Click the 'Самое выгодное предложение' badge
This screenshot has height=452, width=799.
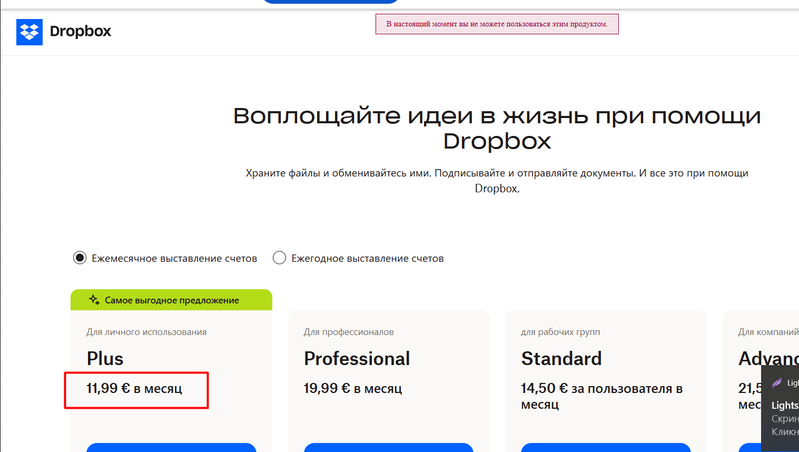171,300
